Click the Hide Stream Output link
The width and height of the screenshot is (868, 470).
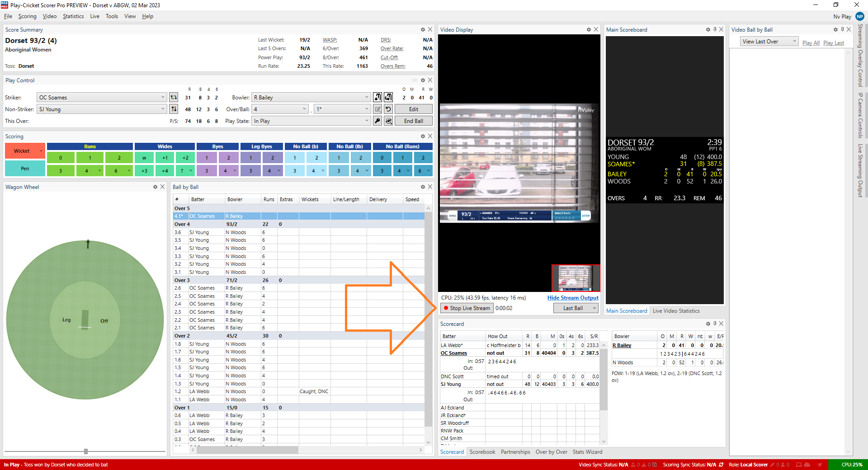click(572, 298)
